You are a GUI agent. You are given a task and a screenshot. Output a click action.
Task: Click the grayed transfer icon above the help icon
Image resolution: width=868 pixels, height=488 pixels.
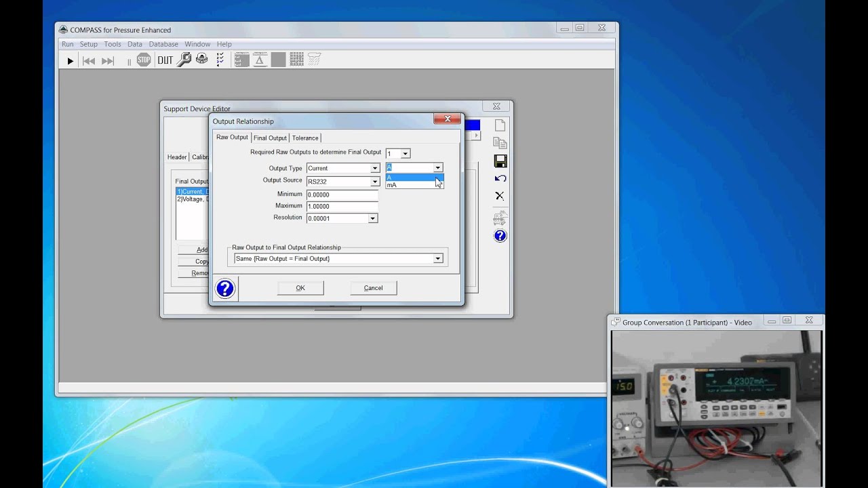click(x=500, y=218)
